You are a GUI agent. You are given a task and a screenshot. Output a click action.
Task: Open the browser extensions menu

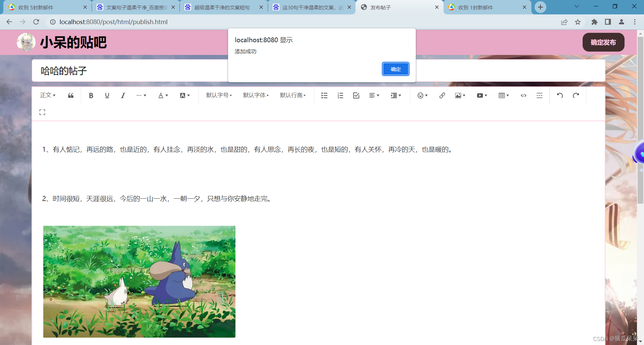tap(594, 22)
